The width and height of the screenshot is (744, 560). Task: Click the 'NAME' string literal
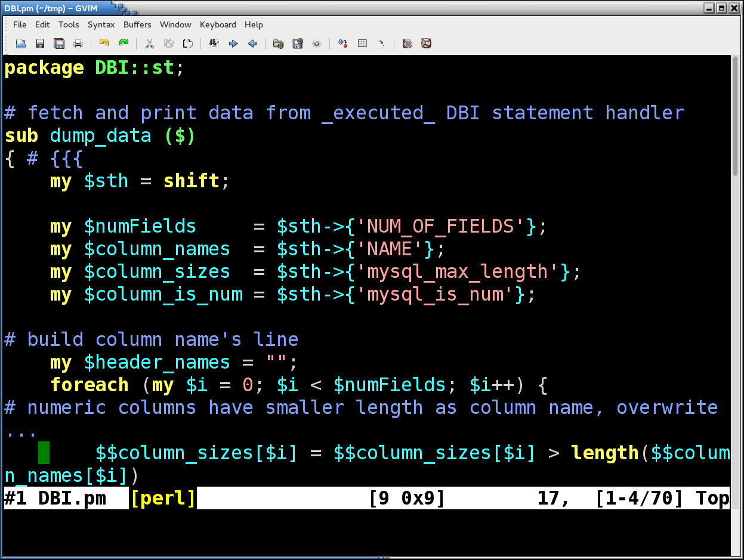390,249
